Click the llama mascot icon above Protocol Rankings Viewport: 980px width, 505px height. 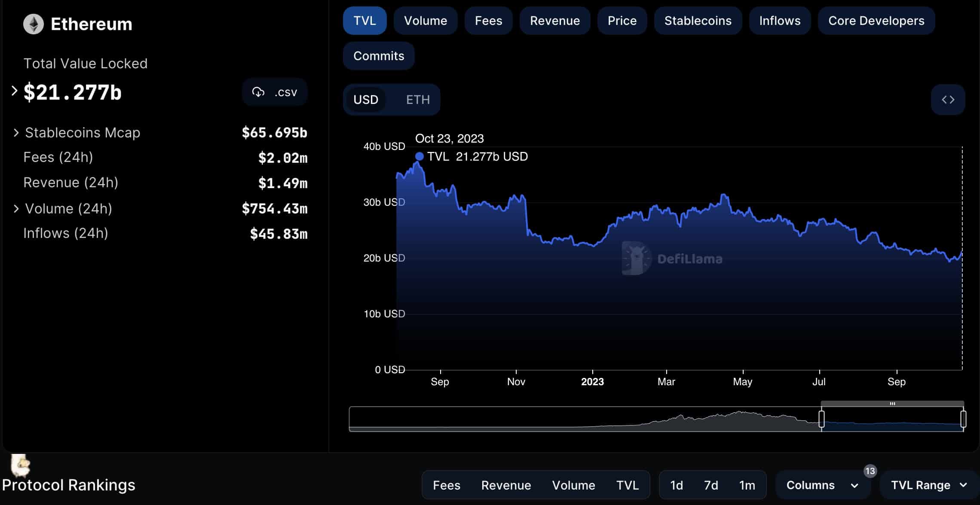(20, 465)
